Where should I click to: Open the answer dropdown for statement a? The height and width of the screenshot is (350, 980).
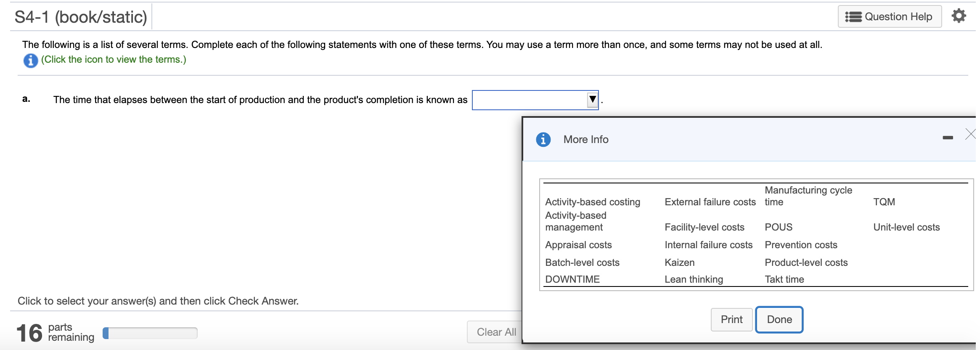point(530,100)
